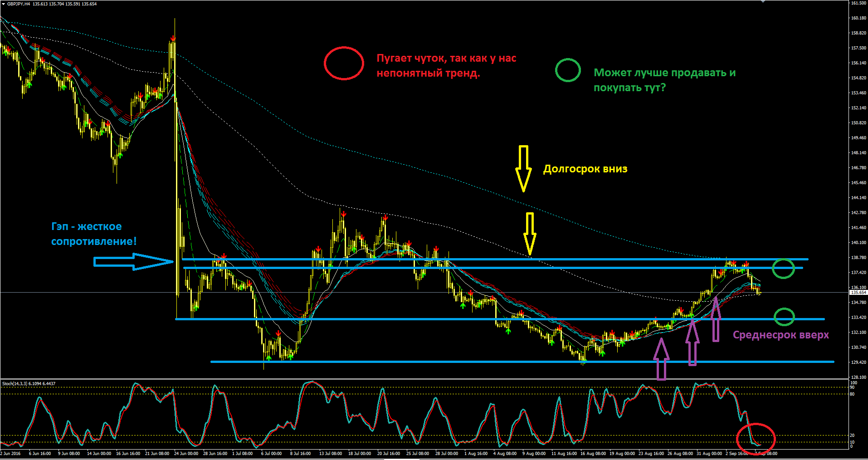Screen dimensions: 868x460
Task: Click price level 141.460 on the scale
Action: 858,228
